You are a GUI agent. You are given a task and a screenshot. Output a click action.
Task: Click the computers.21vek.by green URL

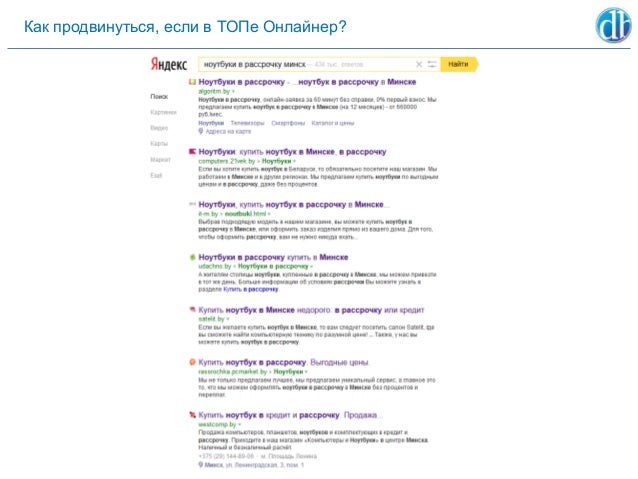pos(227,161)
